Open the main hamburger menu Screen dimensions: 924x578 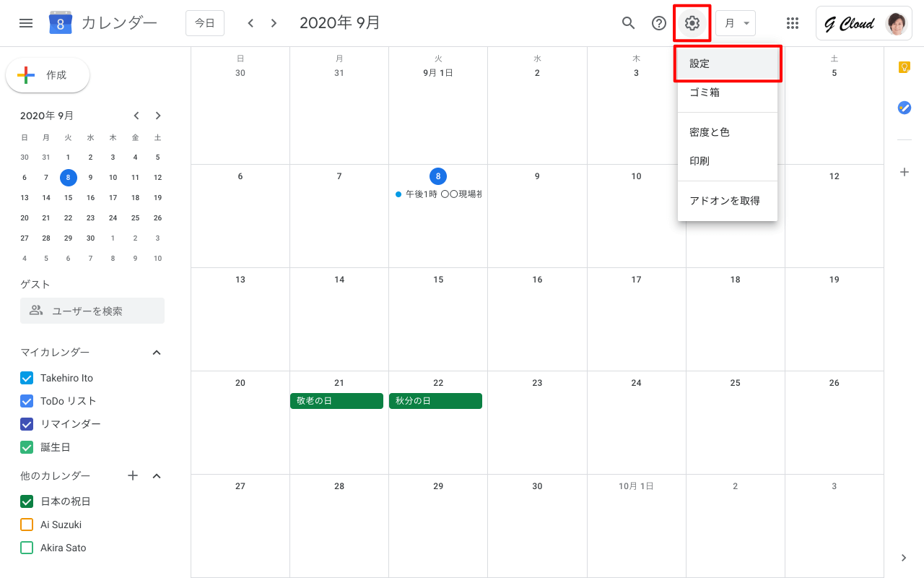point(26,23)
